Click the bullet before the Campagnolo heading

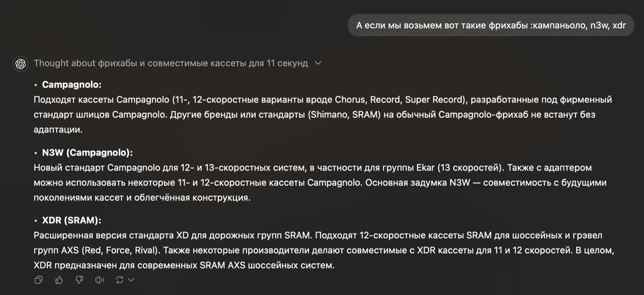(x=36, y=85)
